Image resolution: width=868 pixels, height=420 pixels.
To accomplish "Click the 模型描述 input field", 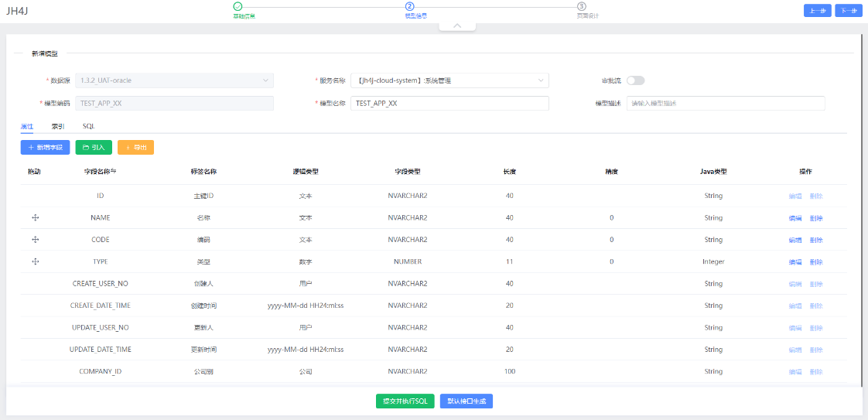I will (726, 104).
